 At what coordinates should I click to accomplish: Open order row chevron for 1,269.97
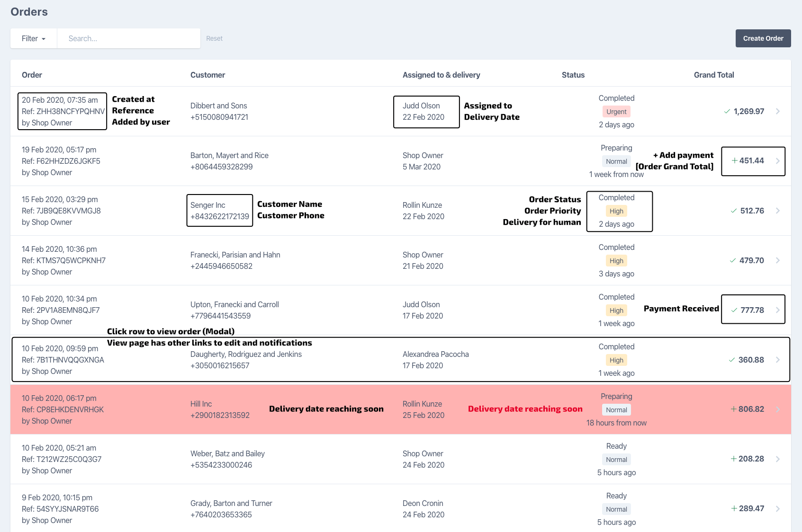[778, 111]
